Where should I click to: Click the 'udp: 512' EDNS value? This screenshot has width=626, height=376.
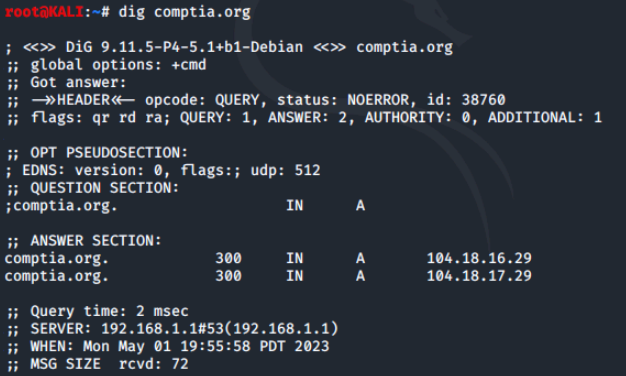coord(285,171)
